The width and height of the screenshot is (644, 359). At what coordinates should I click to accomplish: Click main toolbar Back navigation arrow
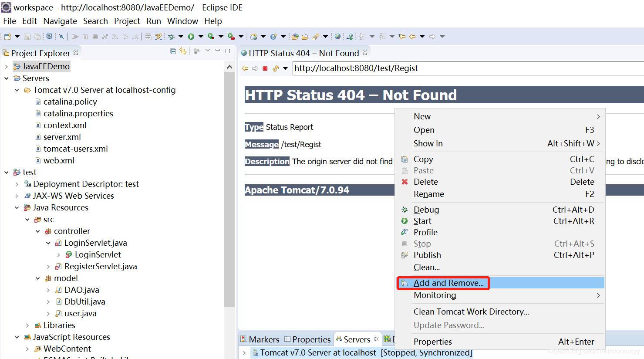[412, 37]
